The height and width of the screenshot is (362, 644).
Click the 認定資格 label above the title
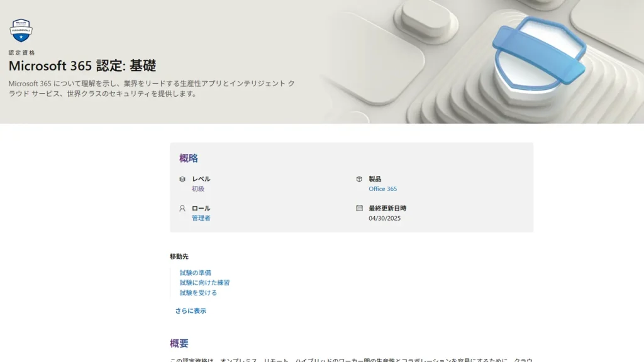pos(22,53)
